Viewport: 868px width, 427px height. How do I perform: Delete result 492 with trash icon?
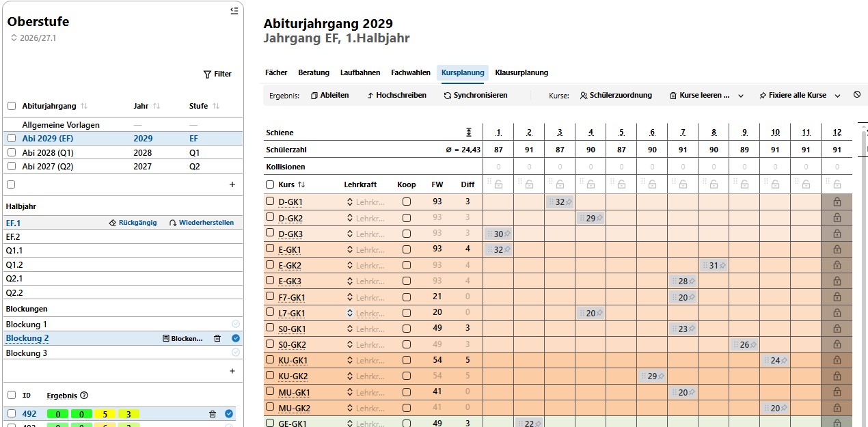pyautogui.click(x=213, y=413)
